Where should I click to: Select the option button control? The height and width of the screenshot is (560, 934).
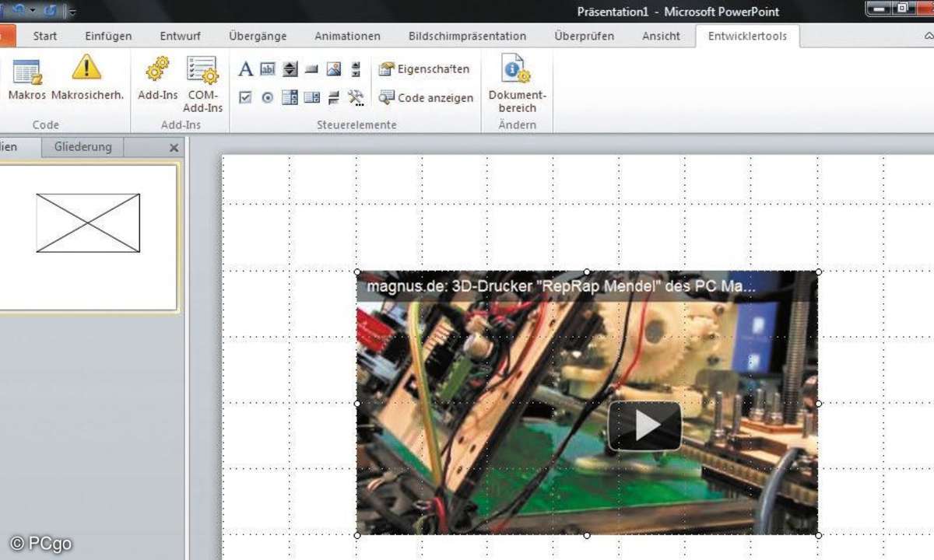tap(267, 97)
